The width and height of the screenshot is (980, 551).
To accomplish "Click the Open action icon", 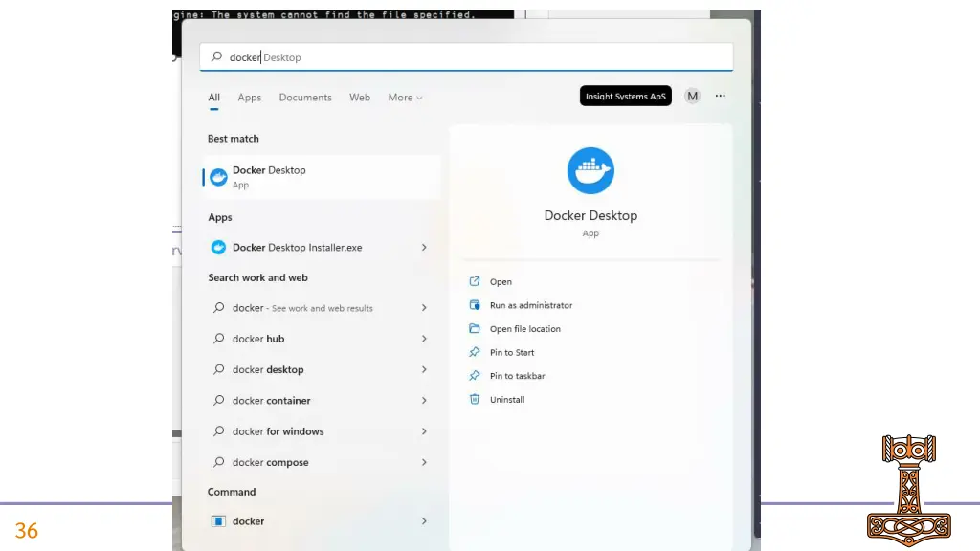I will coord(475,281).
